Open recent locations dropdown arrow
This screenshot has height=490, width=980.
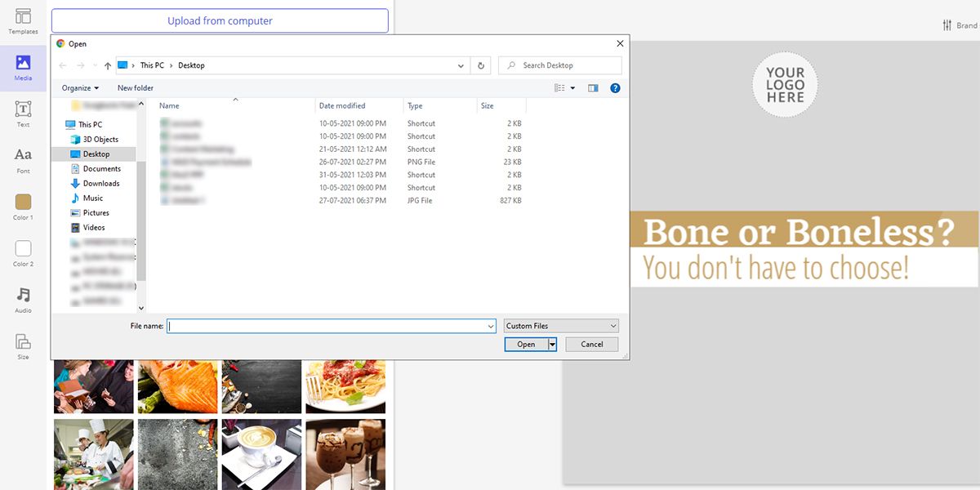pyautogui.click(x=94, y=65)
